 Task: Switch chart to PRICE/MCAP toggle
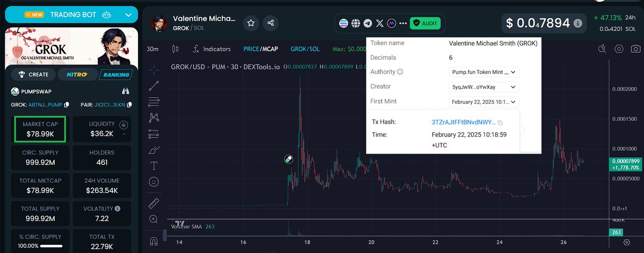click(x=261, y=49)
